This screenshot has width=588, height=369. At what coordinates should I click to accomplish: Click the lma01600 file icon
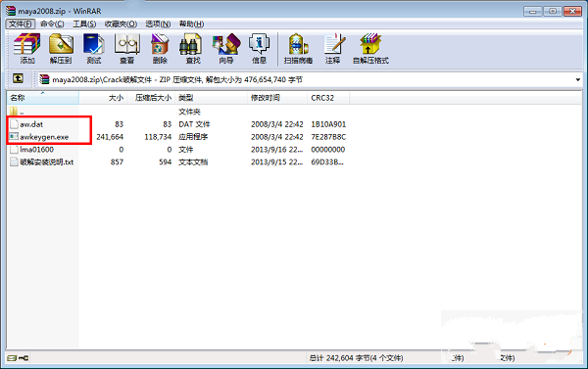[x=14, y=150]
